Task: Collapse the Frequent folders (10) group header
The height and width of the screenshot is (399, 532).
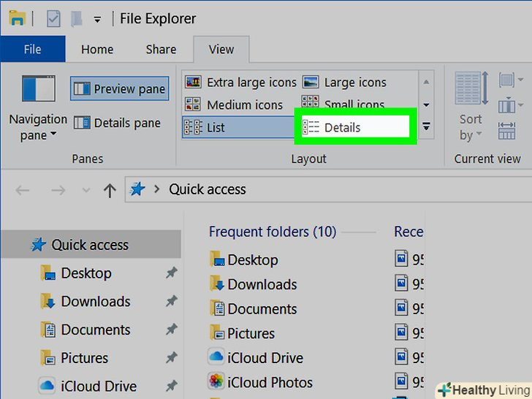Action: 273,232
